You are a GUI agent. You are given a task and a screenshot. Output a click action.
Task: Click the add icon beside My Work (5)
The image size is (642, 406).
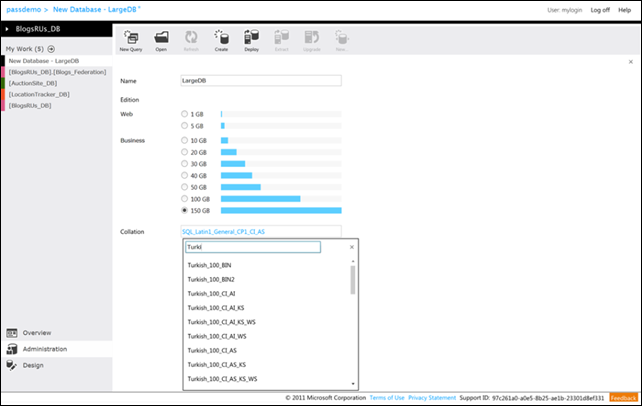(51, 49)
